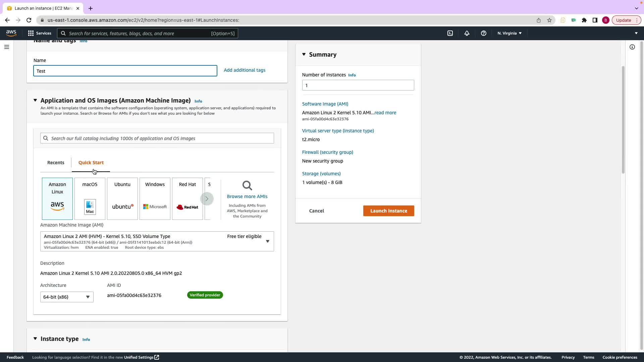Open the notifications bell icon
The height and width of the screenshot is (362, 644).
pos(467,33)
